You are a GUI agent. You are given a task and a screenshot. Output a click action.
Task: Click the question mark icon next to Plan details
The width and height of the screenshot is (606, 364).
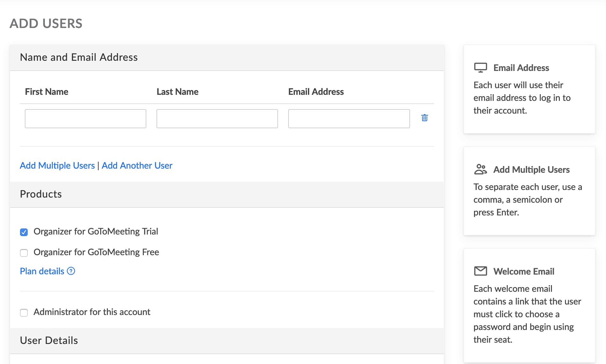pyautogui.click(x=71, y=271)
